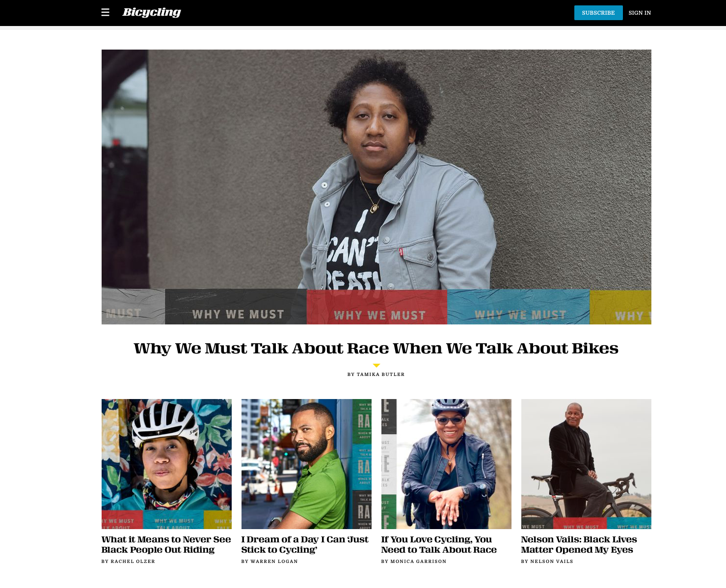This screenshot has height=588, width=726.
Task: Click the Bicycling logo
Action: click(x=152, y=12)
